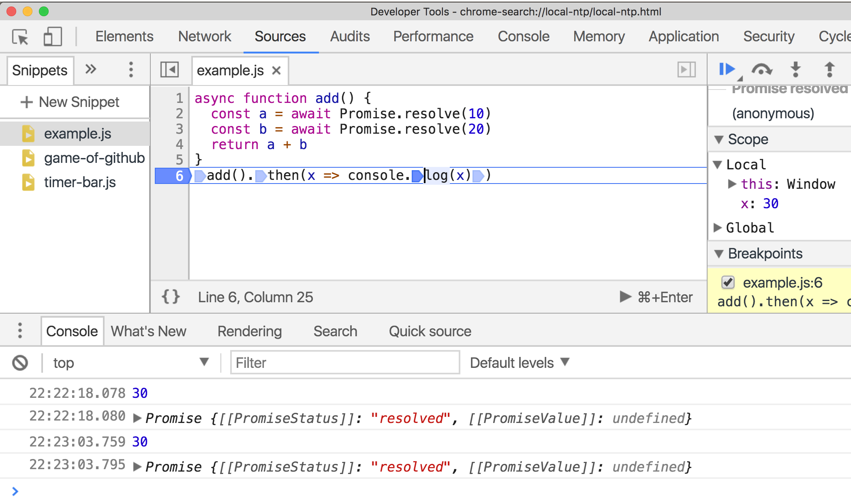The width and height of the screenshot is (851, 504).
Task: Open the Default levels dropdown
Action: pos(520,363)
